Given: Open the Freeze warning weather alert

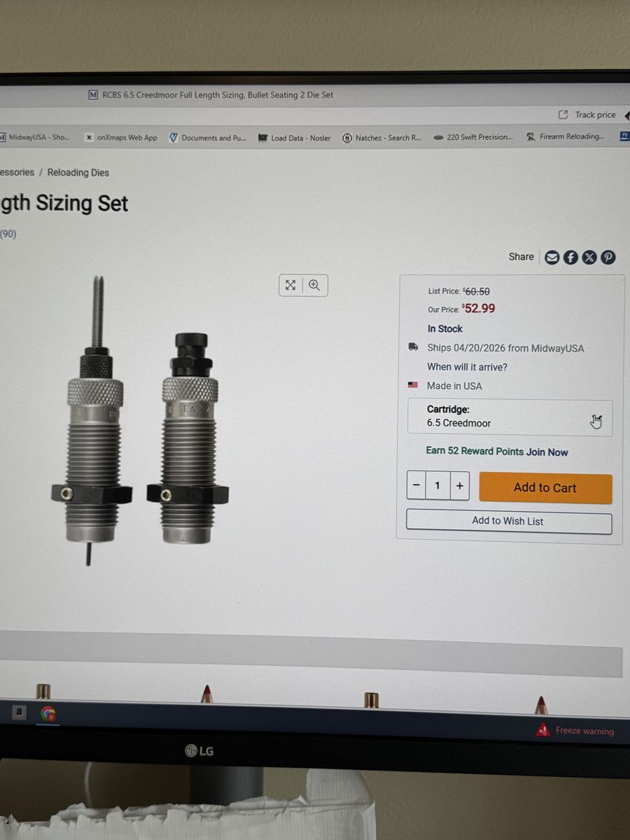Looking at the screenshot, I should tap(575, 730).
